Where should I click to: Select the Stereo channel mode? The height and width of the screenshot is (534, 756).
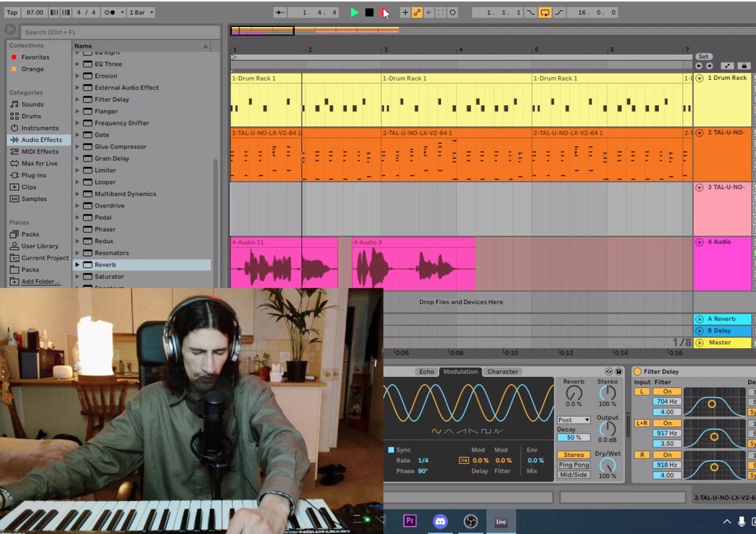pos(573,455)
